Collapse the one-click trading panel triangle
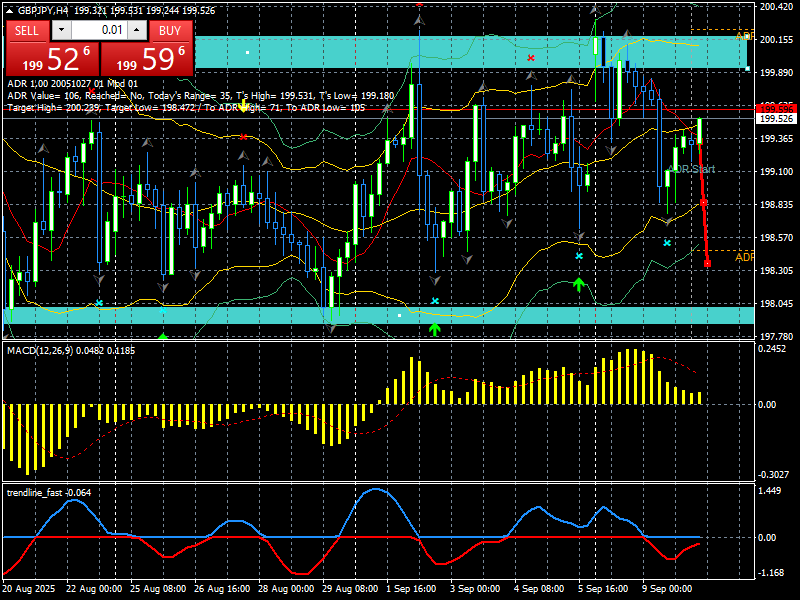Screen dimensions: 800x600 [x=10, y=11]
